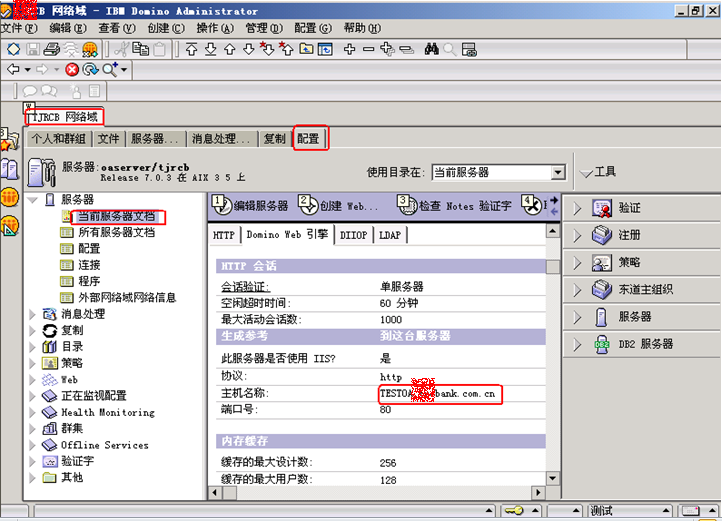The width and height of the screenshot is (722, 521).
Task: Click the 策略 policy tool icon
Action: (601, 263)
